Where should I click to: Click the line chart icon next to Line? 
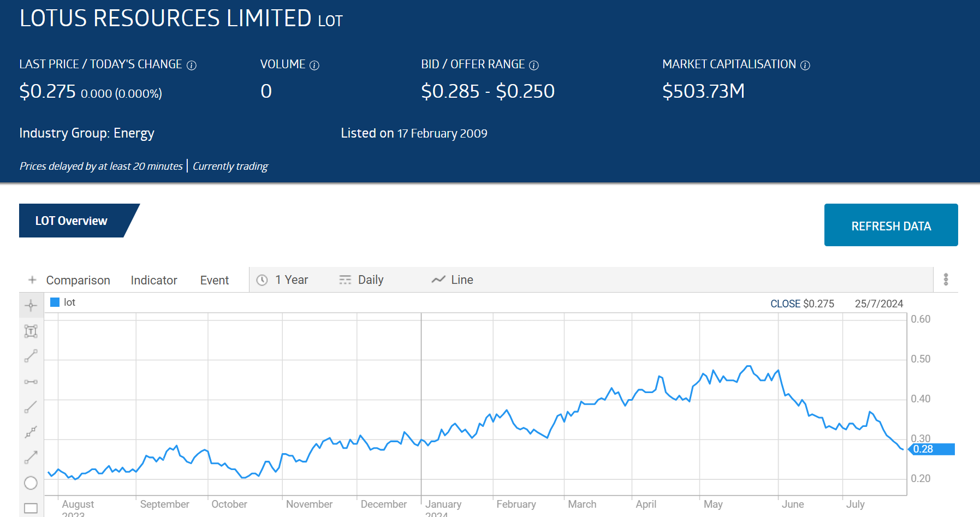pyautogui.click(x=438, y=280)
